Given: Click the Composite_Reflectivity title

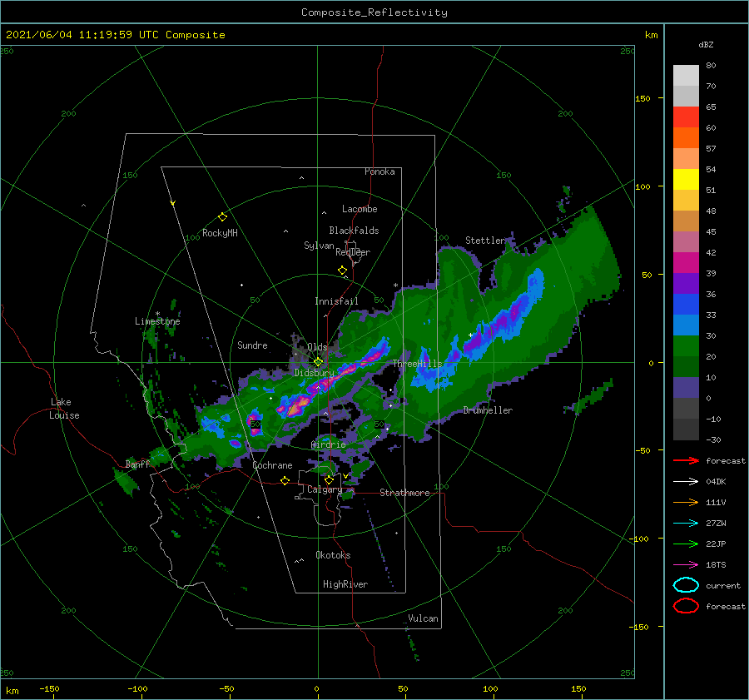Looking at the screenshot, I should 374,12.
